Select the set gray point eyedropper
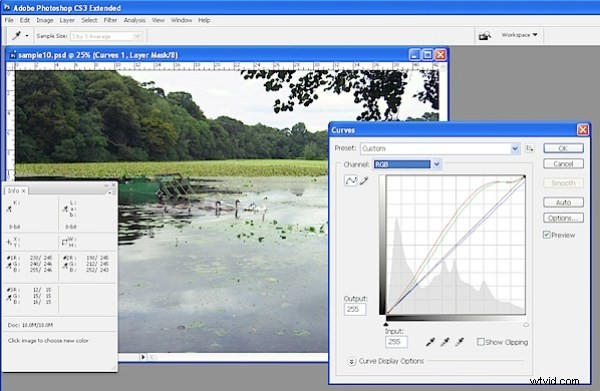The width and height of the screenshot is (600, 391). [x=445, y=342]
